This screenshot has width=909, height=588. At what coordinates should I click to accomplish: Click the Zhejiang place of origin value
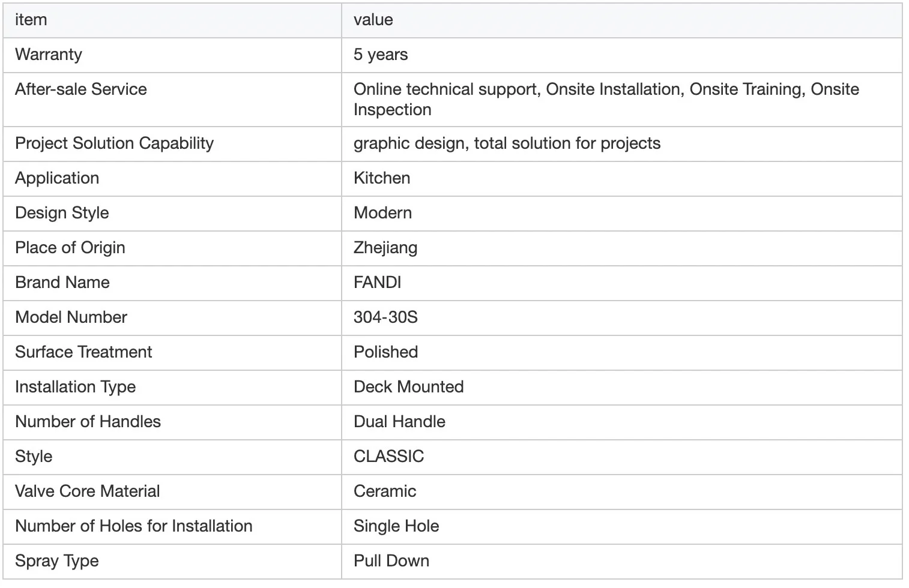point(385,248)
